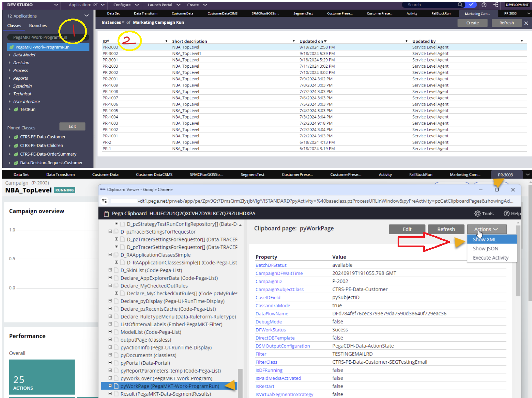
Task: Open the DEV STUDIO studio switcher dropdown
Action: [x=56, y=5]
